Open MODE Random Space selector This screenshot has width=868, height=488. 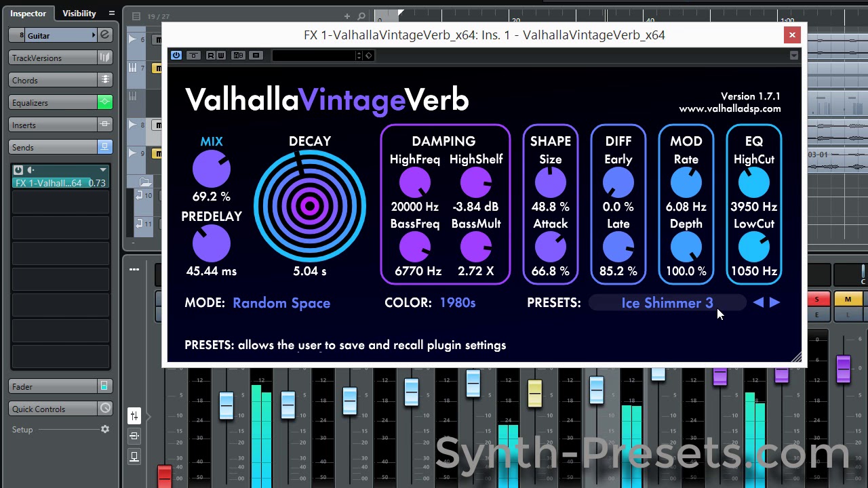coord(281,303)
